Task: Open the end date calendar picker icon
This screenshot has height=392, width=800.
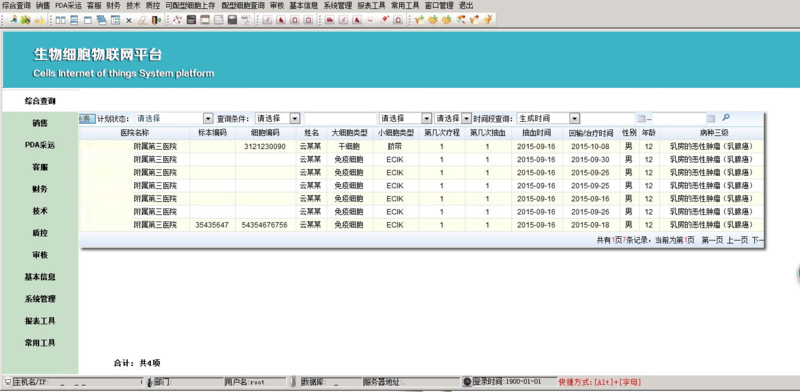Action: click(x=711, y=118)
